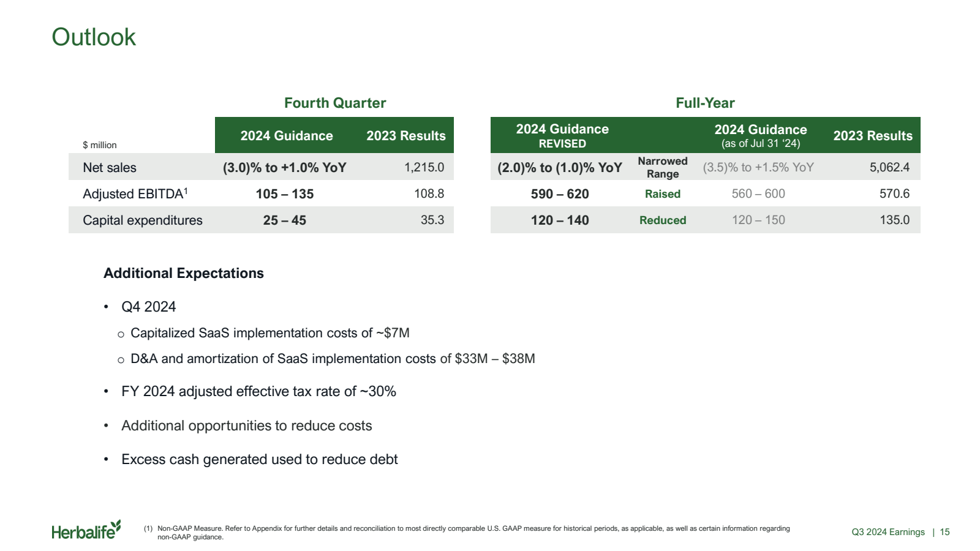
Task: Click the 'Capital expenditures' row label
Action: click(x=143, y=220)
